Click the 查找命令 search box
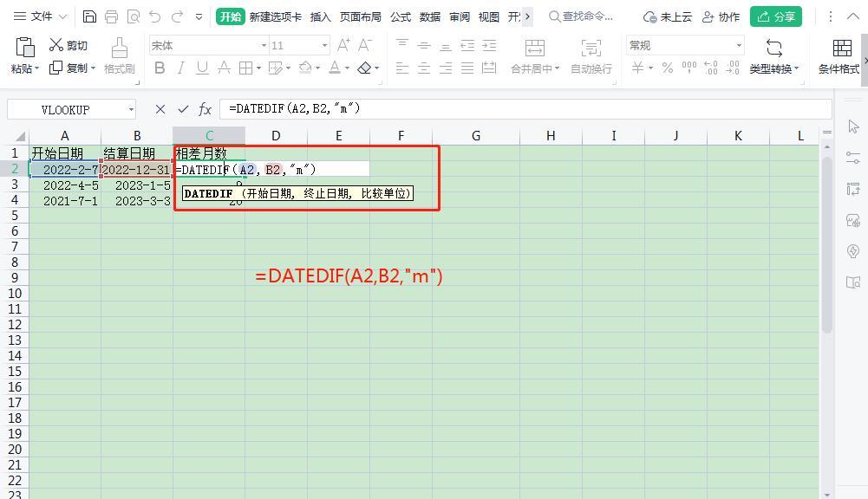This screenshot has height=499, width=868. (581, 16)
